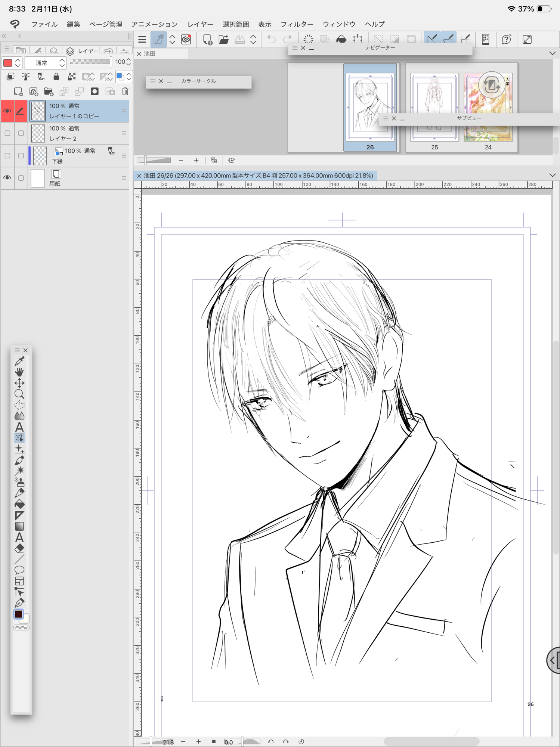The width and height of the screenshot is (560, 747).
Task: Expand the page manager chevron beside 池田 tab
Action: [552, 53]
